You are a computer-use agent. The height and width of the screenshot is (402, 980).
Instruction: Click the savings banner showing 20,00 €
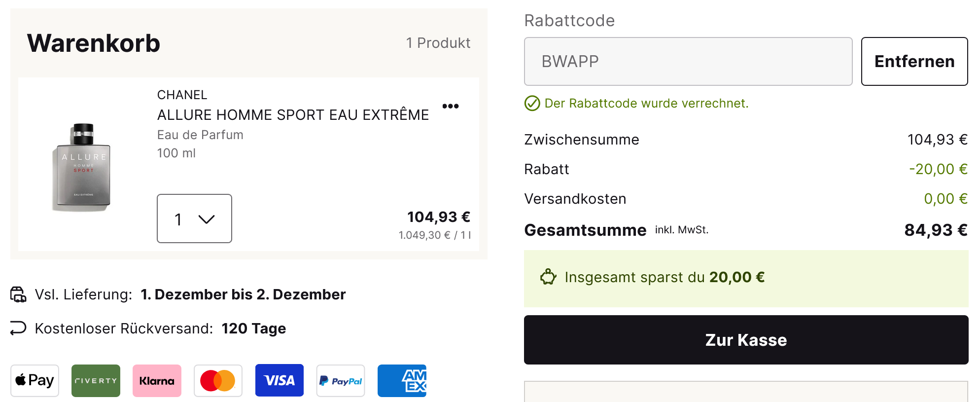745,278
